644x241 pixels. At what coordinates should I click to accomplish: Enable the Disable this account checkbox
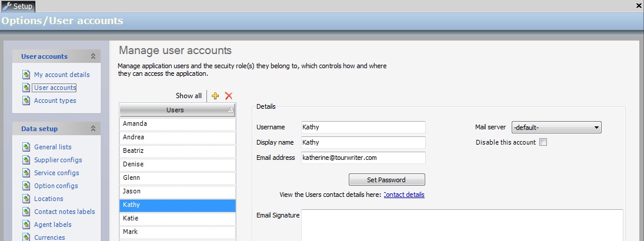click(x=543, y=142)
